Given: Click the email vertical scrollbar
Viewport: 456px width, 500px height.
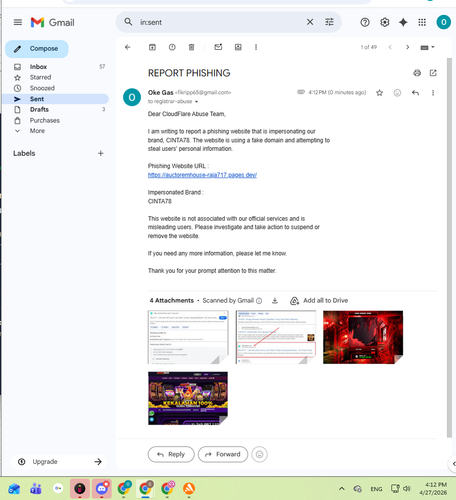Looking at the screenshot, I should 449,247.
